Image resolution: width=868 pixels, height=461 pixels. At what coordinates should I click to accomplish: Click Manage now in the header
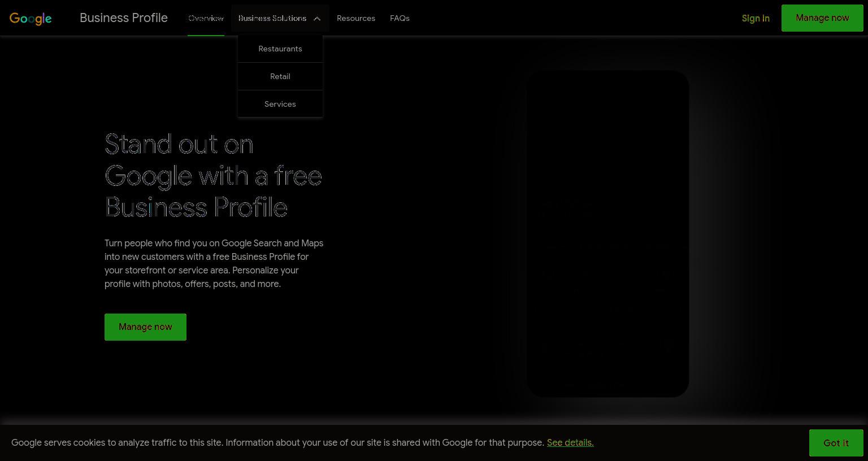tap(822, 18)
